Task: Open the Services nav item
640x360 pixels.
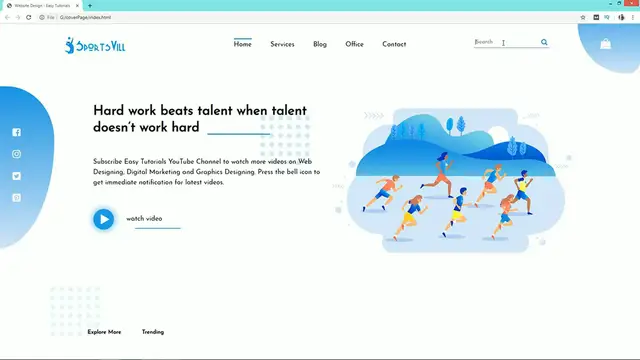Action: [x=282, y=44]
